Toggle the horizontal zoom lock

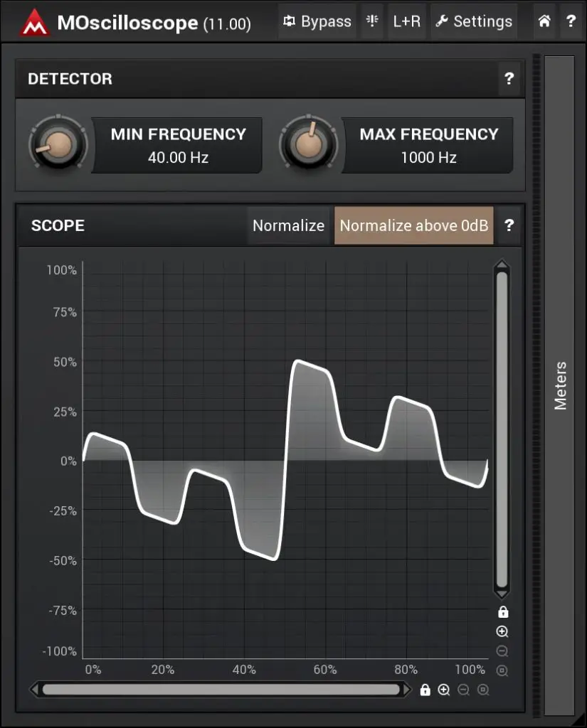425,690
